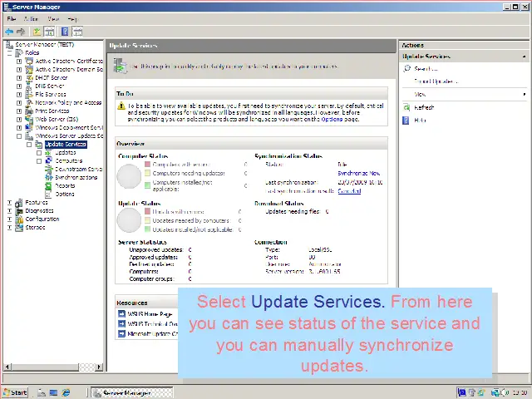
Task: Collapse the Update Services actions header arrow
Action: coord(525,57)
